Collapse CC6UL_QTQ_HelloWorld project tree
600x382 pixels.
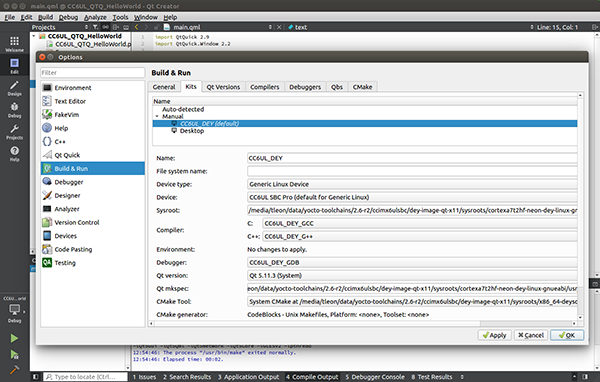pyautogui.click(x=34, y=36)
